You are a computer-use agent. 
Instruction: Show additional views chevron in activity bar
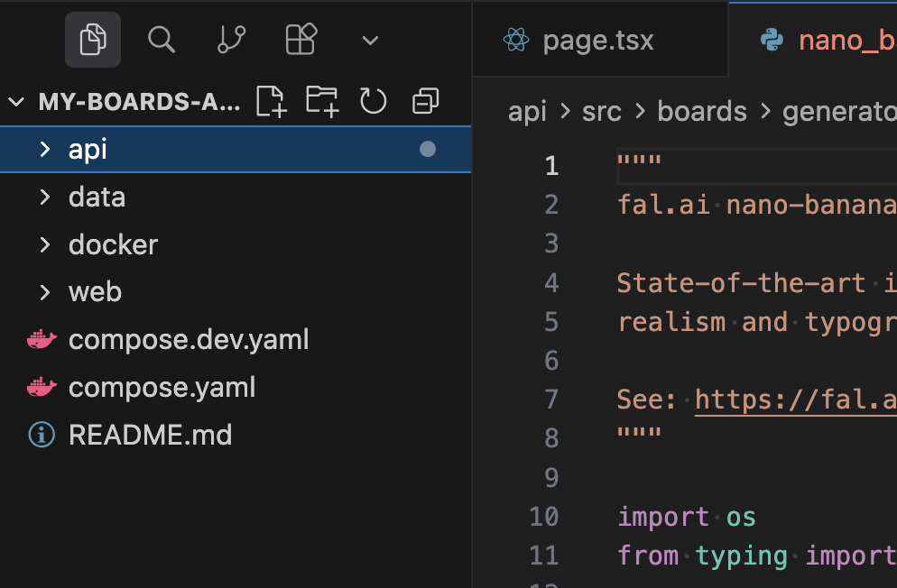click(370, 41)
